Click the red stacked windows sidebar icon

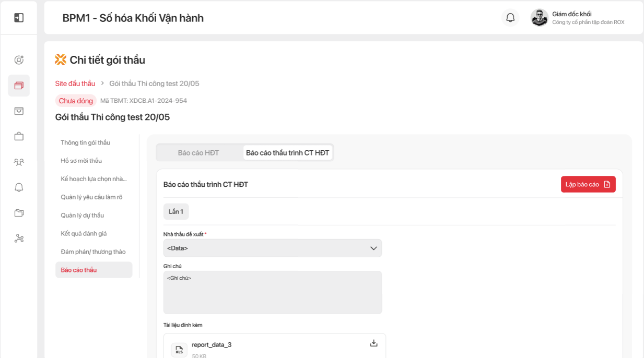point(19,86)
